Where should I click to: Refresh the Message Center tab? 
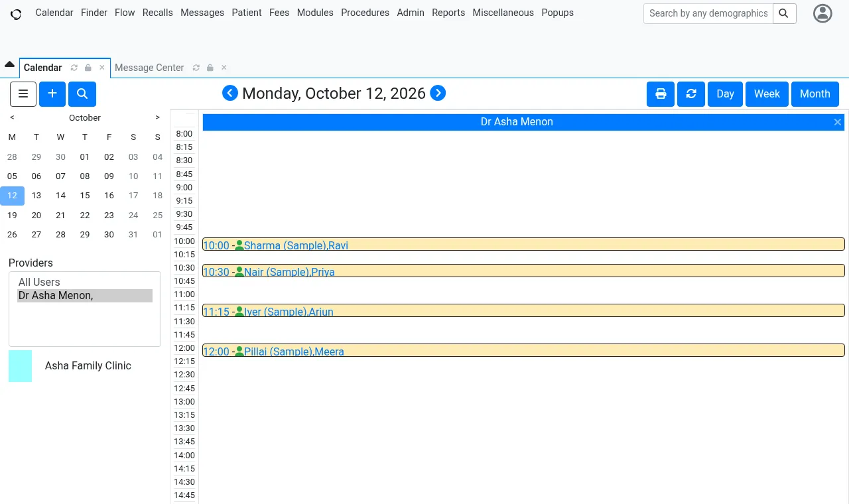(196, 68)
